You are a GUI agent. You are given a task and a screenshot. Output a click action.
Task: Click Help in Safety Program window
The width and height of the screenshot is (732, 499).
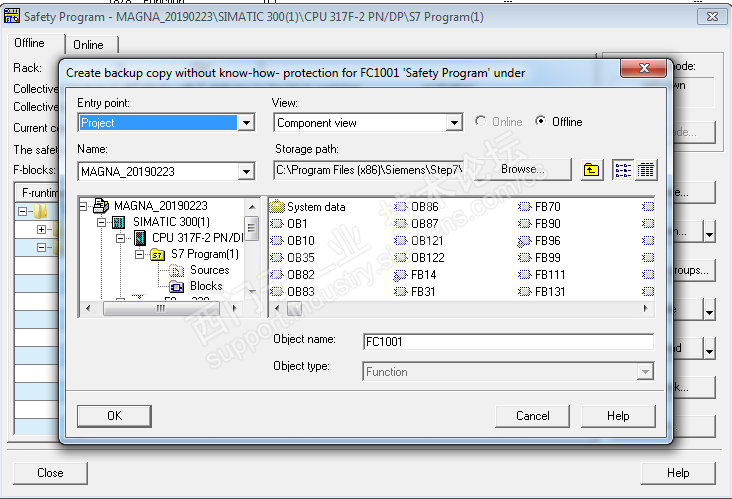[678, 473]
